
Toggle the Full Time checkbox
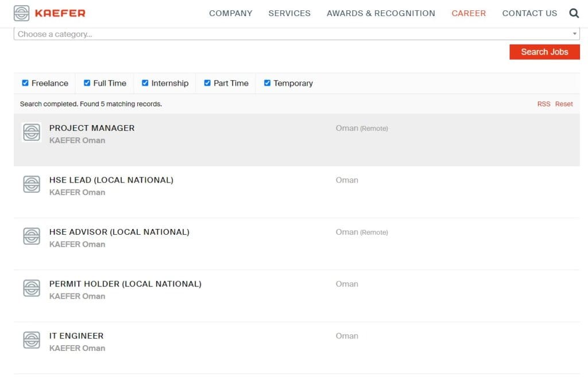[87, 83]
